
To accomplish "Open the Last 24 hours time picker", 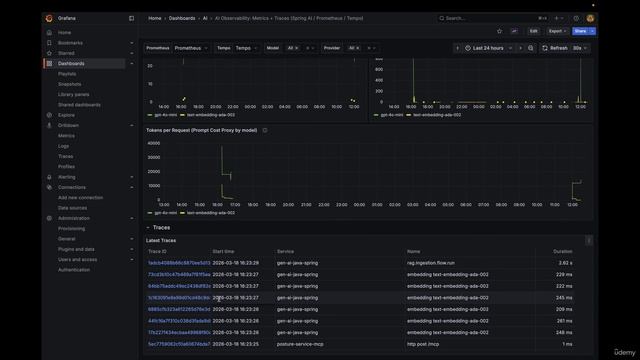I will 489,48.
